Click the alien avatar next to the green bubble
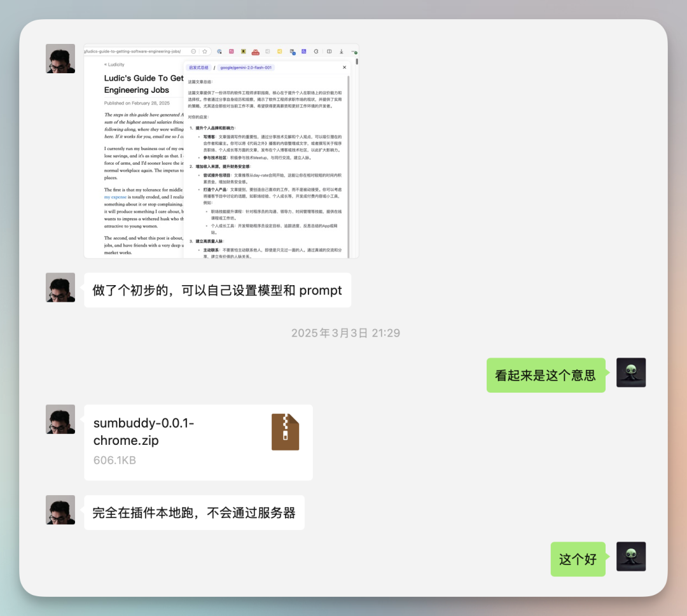 pos(630,373)
